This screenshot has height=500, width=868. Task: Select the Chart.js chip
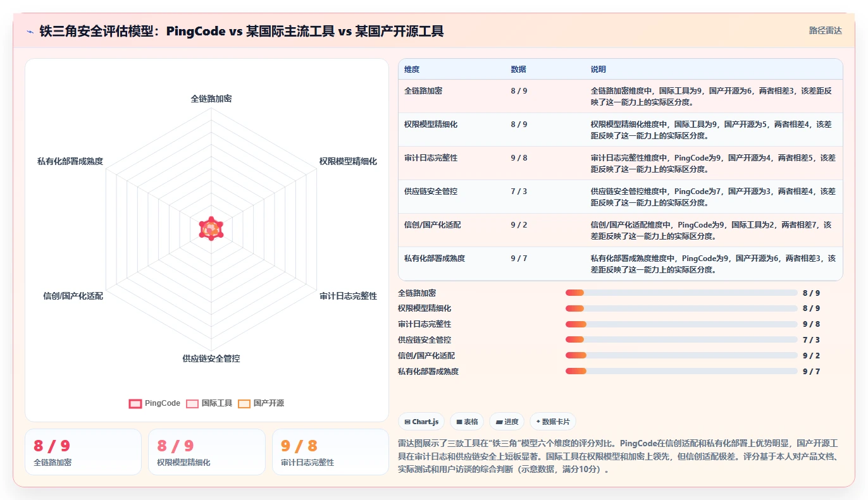[421, 422]
